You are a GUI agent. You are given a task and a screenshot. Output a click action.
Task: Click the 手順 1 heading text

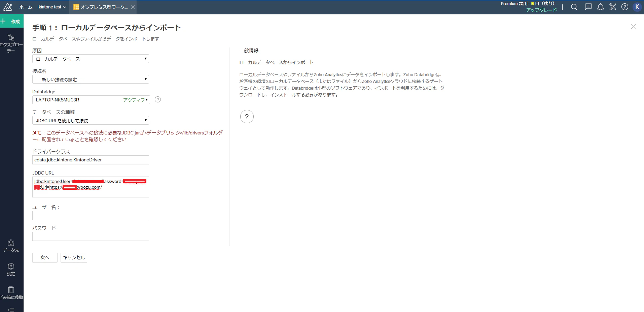click(107, 28)
